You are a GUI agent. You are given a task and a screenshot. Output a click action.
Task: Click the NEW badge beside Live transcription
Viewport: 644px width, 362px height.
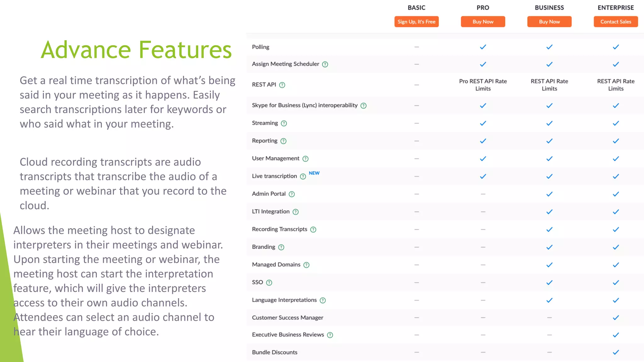tap(314, 173)
